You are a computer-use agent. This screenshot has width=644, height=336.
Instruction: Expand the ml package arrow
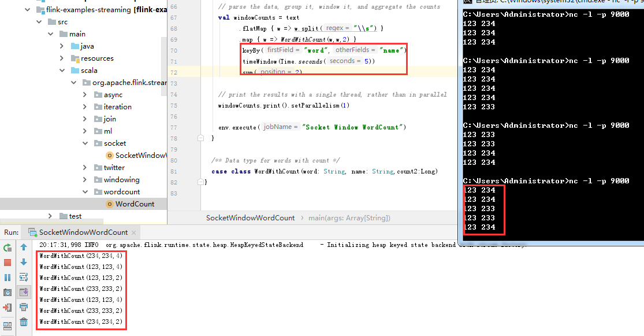click(85, 131)
